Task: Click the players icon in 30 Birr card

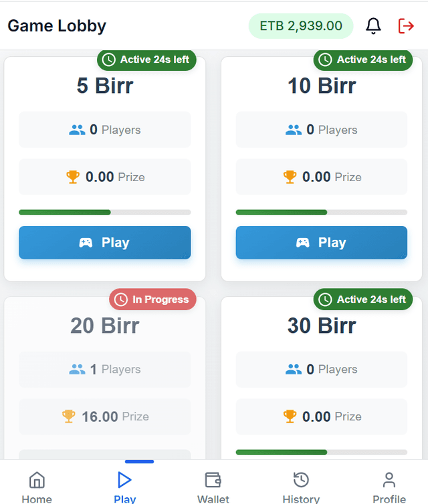Action: coord(294,370)
